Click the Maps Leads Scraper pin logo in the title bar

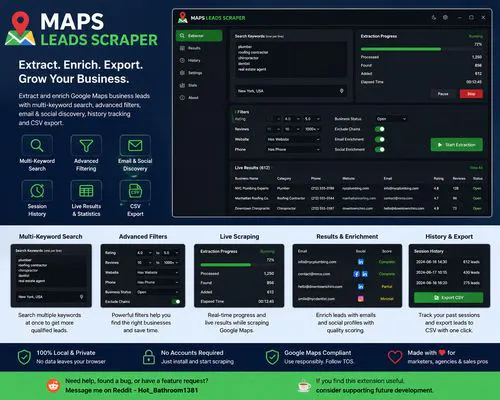[x=182, y=18]
